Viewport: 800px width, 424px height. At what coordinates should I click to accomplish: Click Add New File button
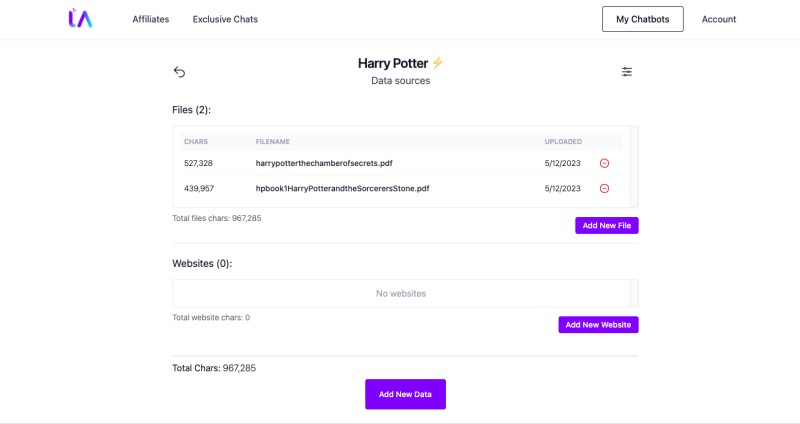point(607,226)
